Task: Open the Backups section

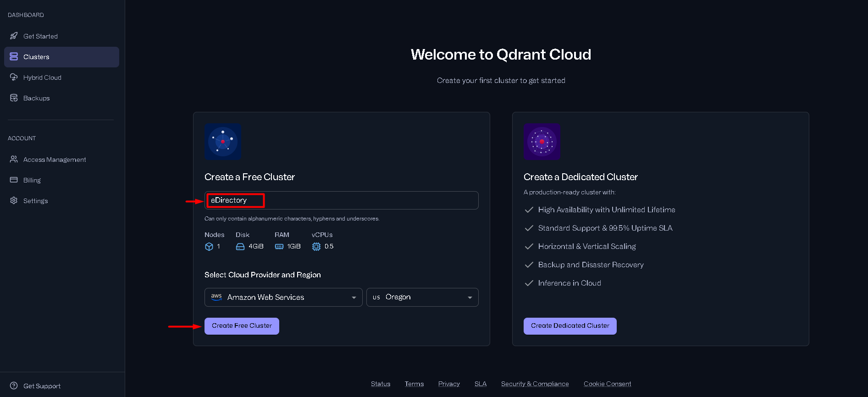Action: [x=61, y=98]
